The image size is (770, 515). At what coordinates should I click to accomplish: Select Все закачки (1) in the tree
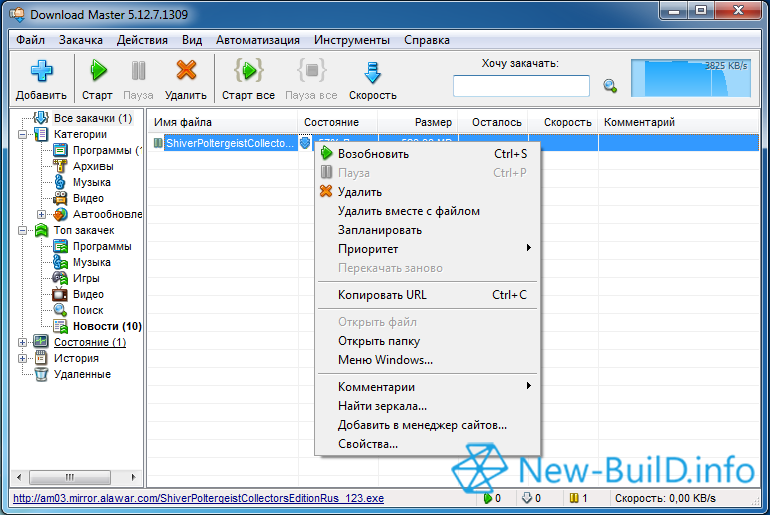point(93,118)
